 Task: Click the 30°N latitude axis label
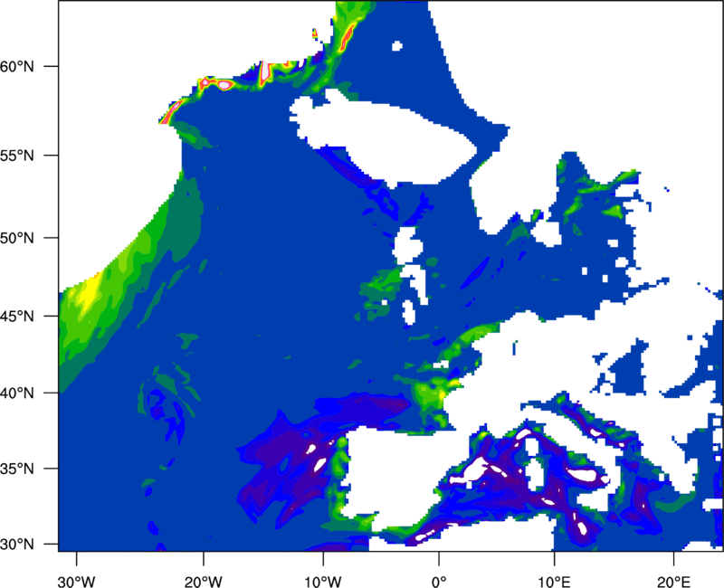tap(17, 545)
